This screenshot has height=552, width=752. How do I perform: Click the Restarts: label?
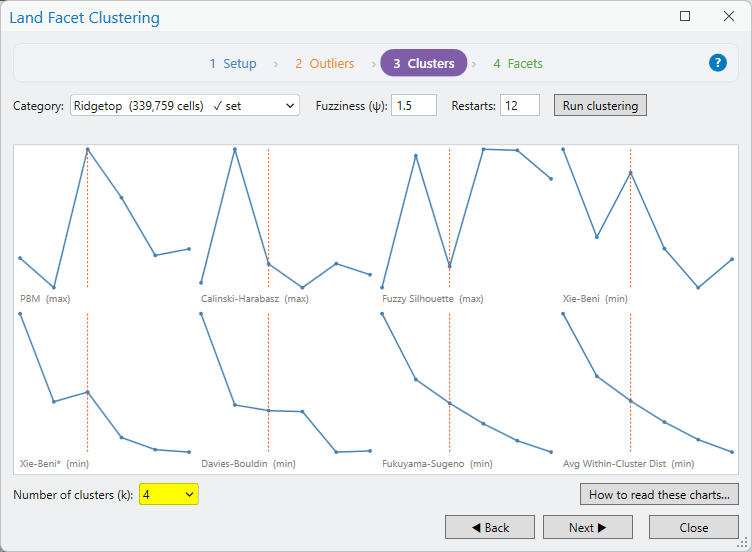coord(473,106)
